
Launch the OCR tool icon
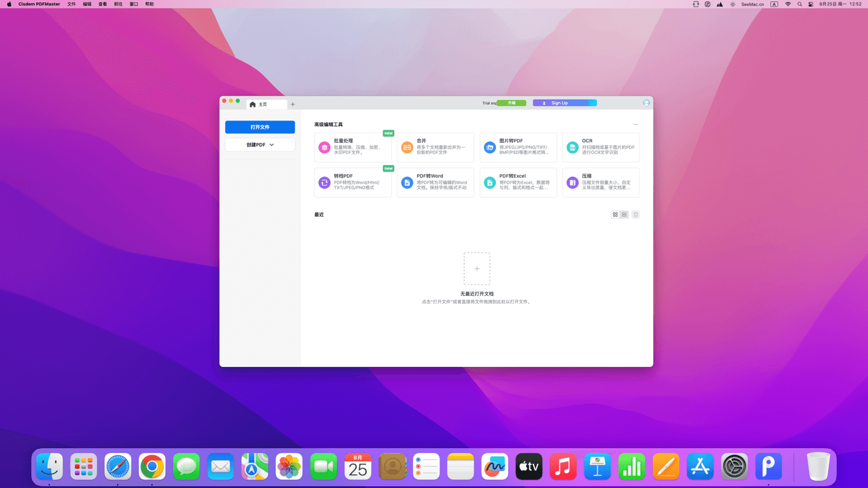coord(572,148)
